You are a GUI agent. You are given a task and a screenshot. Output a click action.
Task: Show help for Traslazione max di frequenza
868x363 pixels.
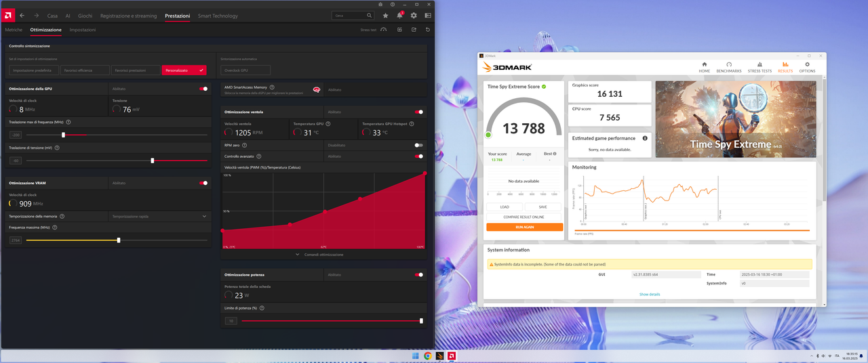click(68, 122)
